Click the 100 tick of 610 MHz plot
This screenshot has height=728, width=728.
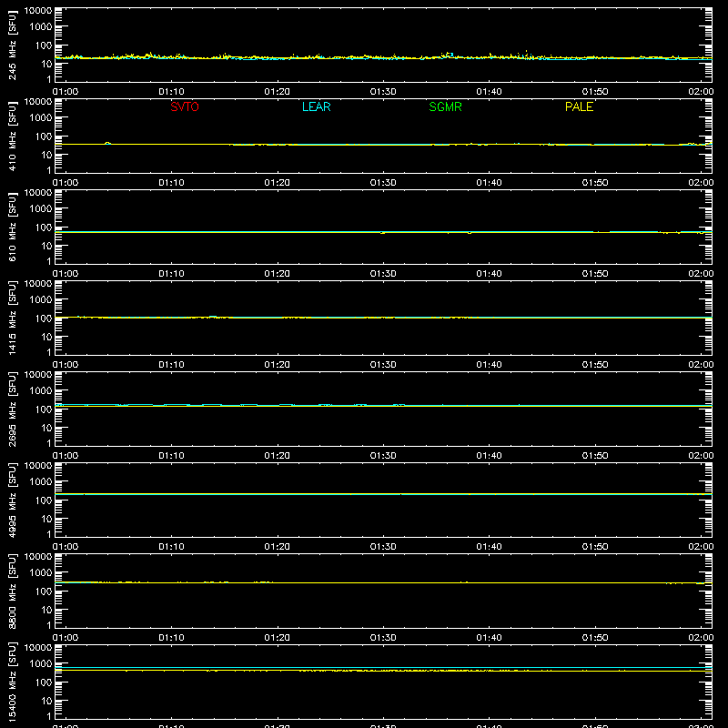click(44, 227)
